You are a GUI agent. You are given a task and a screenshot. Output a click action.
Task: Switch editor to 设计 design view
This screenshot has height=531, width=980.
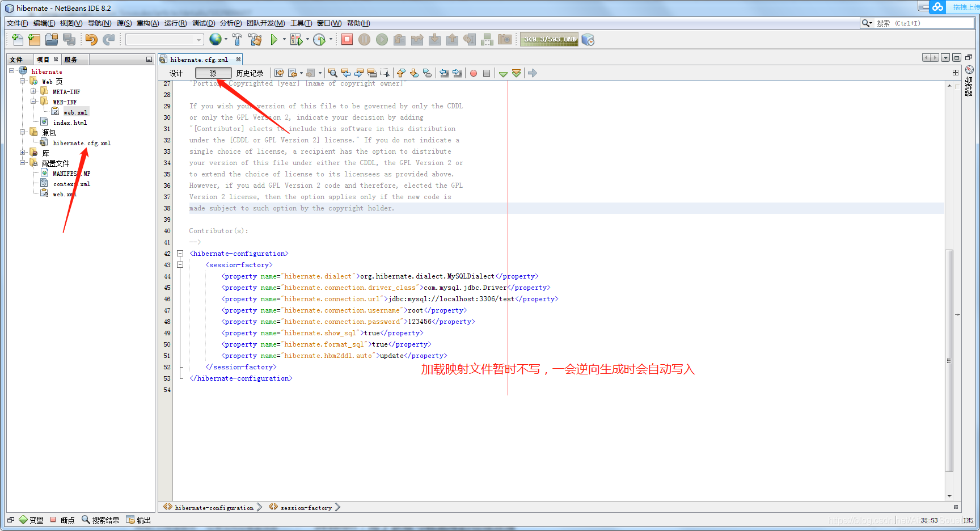coord(176,73)
